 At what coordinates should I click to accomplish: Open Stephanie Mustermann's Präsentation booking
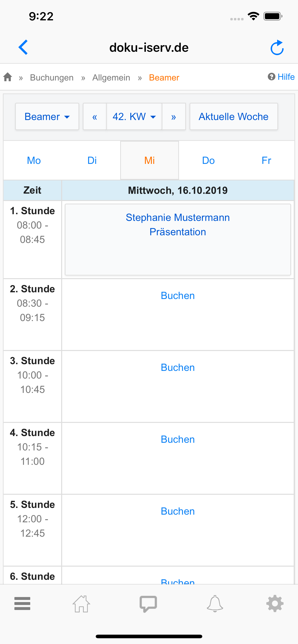point(178,224)
